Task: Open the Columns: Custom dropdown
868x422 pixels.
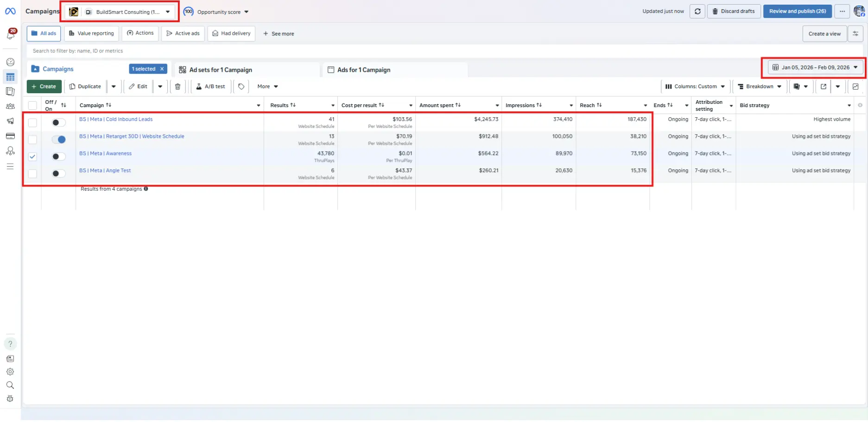Action: (x=695, y=87)
